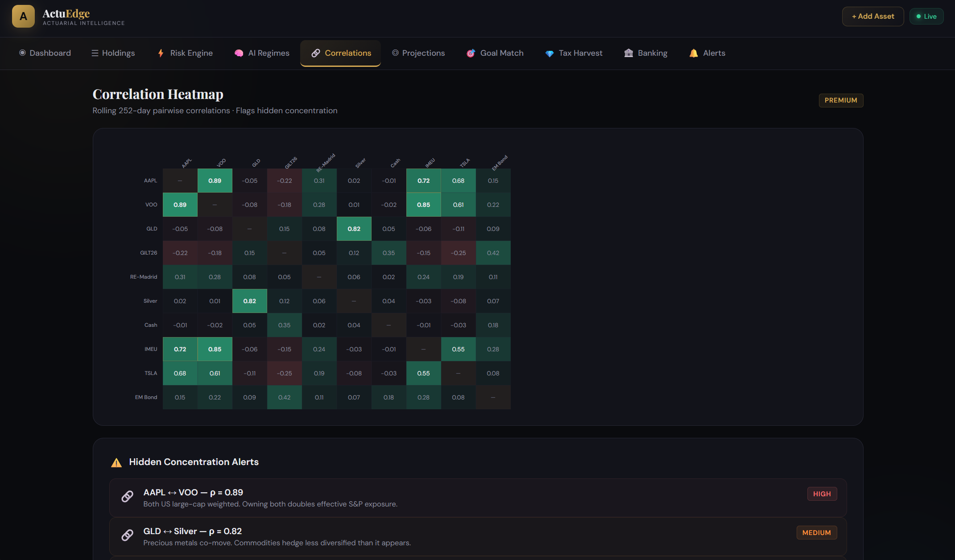
Task: Toggle the Live status indicator
Action: (x=926, y=16)
